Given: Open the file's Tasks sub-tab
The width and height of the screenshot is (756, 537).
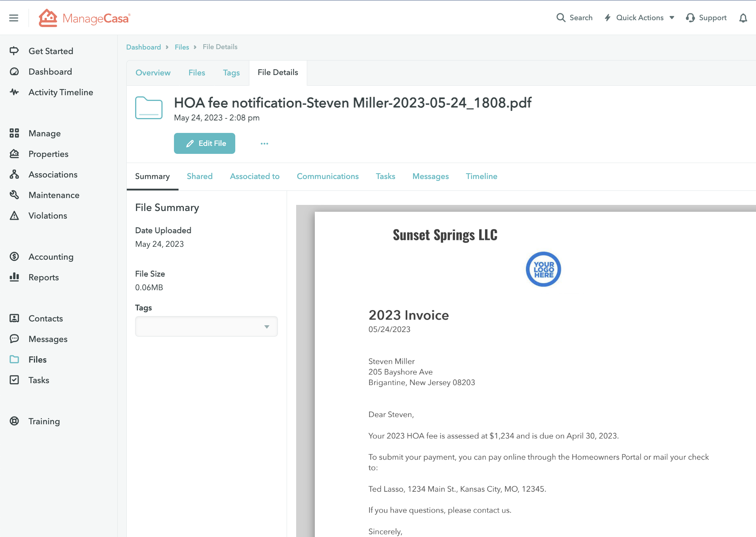Looking at the screenshot, I should pos(386,176).
